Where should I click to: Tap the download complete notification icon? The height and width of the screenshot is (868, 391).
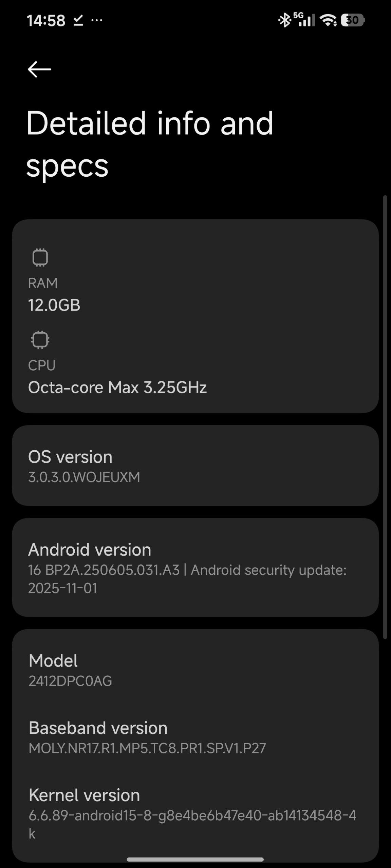(78, 21)
